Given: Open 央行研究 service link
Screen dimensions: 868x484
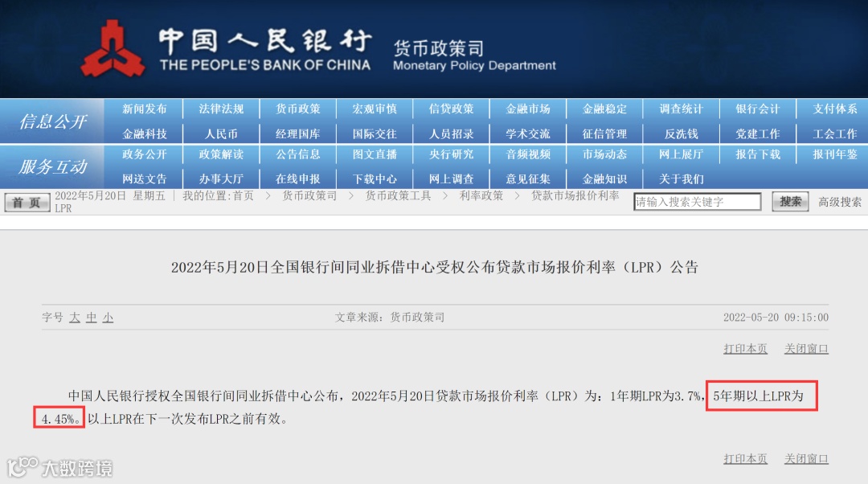Looking at the screenshot, I should tap(451, 154).
